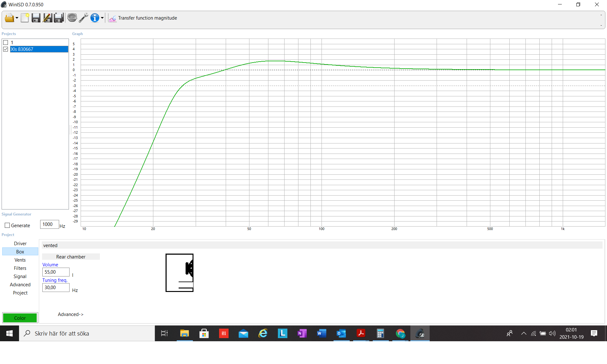This screenshot has width=607, height=364.
Task: Open OneNote from the taskbar
Action: click(x=302, y=333)
